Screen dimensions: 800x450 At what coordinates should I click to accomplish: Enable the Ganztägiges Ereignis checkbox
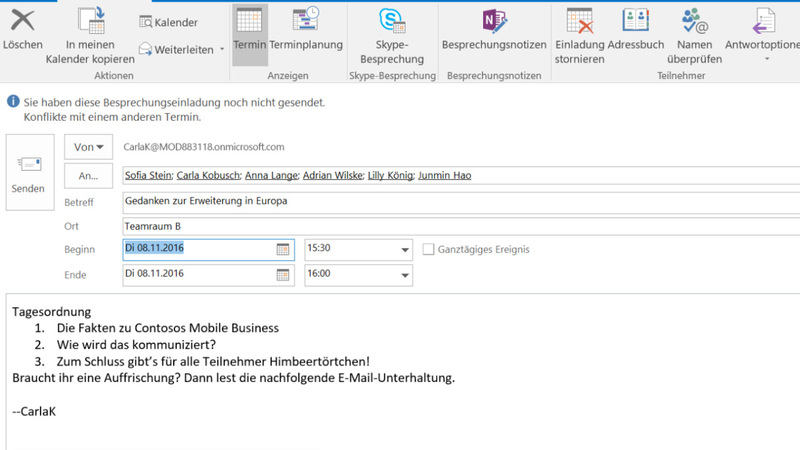[429, 249]
